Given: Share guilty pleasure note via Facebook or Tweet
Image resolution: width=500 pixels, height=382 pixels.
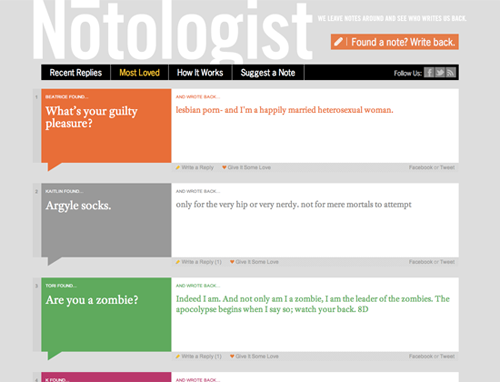Looking at the screenshot, I should click(x=432, y=167).
